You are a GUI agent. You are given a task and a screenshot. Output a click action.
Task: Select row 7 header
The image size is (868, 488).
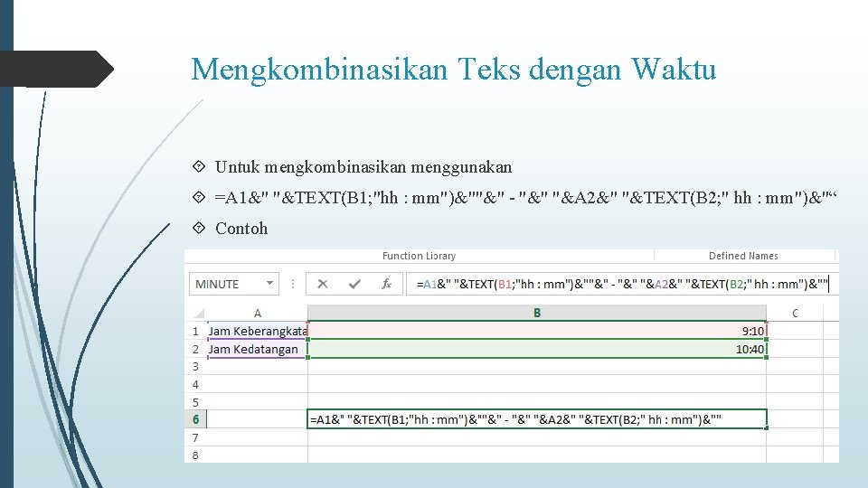click(195, 437)
